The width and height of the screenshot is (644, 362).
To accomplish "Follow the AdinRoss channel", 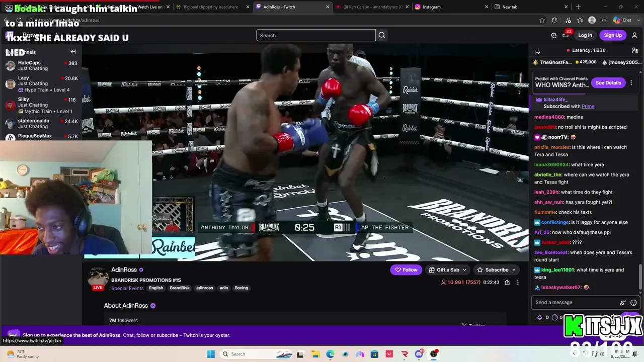I will (406, 270).
